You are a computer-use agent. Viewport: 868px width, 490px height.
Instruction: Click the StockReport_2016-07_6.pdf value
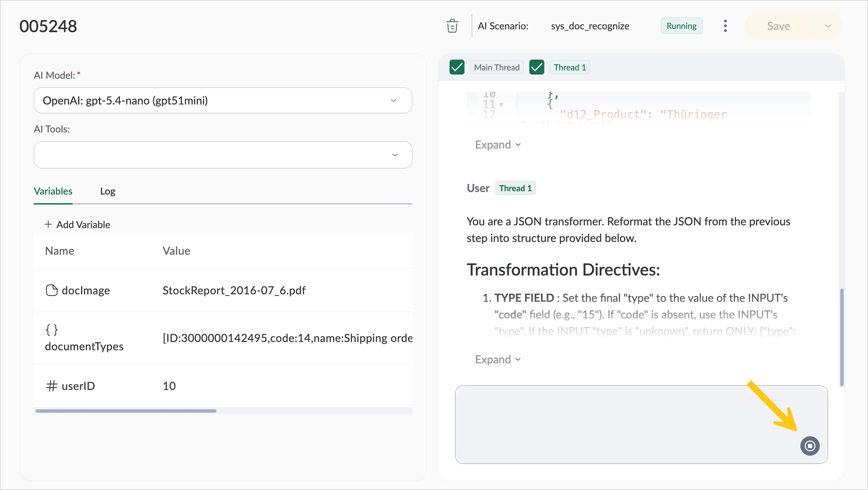[234, 290]
